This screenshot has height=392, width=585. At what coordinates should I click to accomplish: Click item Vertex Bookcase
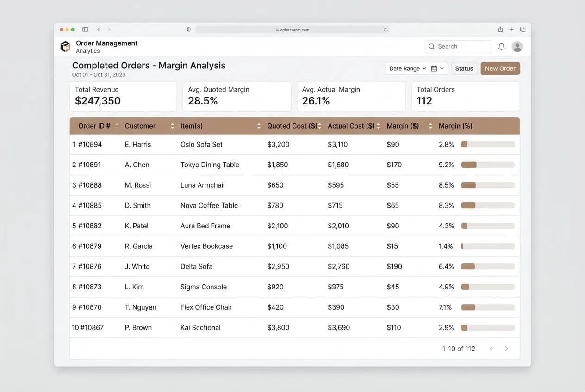(206, 246)
